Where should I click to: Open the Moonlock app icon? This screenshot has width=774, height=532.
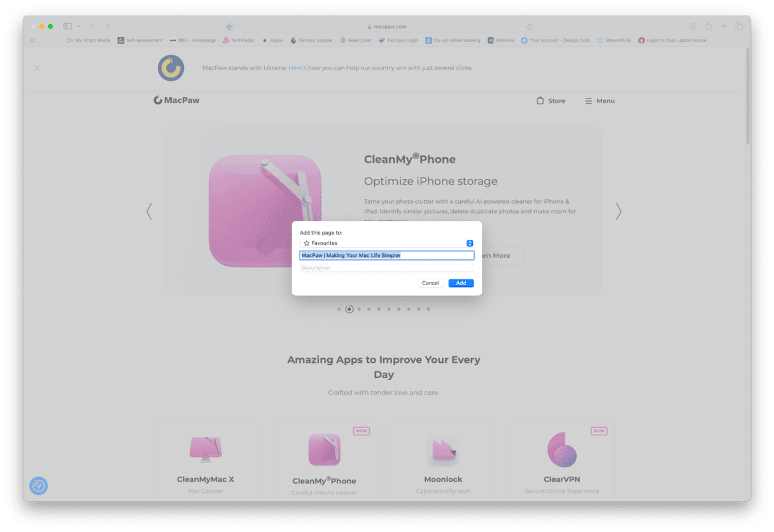tap(443, 451)
